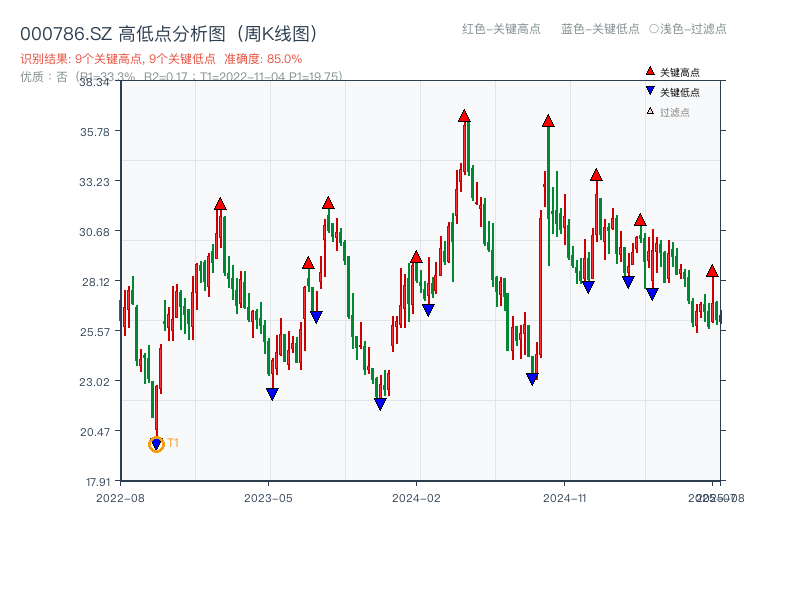The image size is (800, 600).
Task: Click the 2023-05 x-axis label
Action: pyautogui.click(x=268, y=498)
